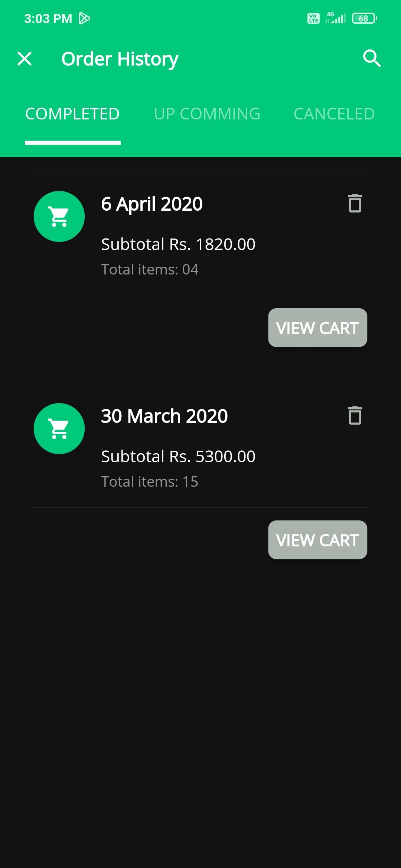401x868 pixels.
Task: Tap the Subtotal Rs. 1820.00 text
Action: [178, 244]
